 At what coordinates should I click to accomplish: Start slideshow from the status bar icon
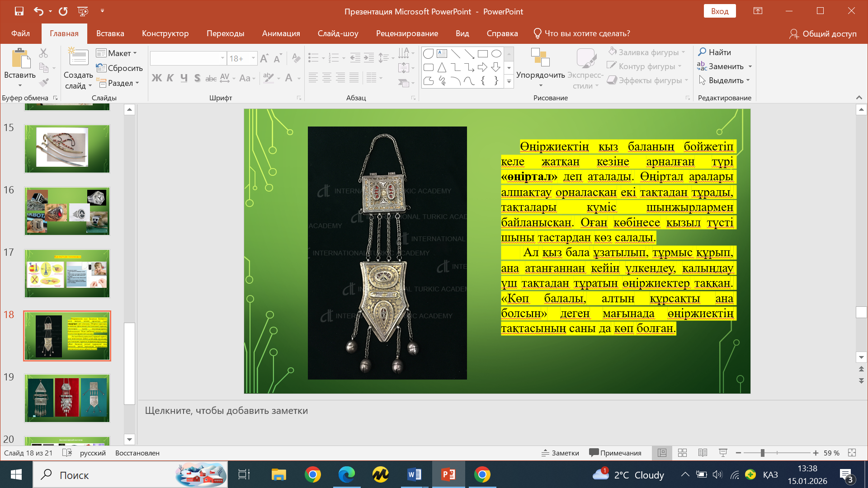click(x=723, y=453)
